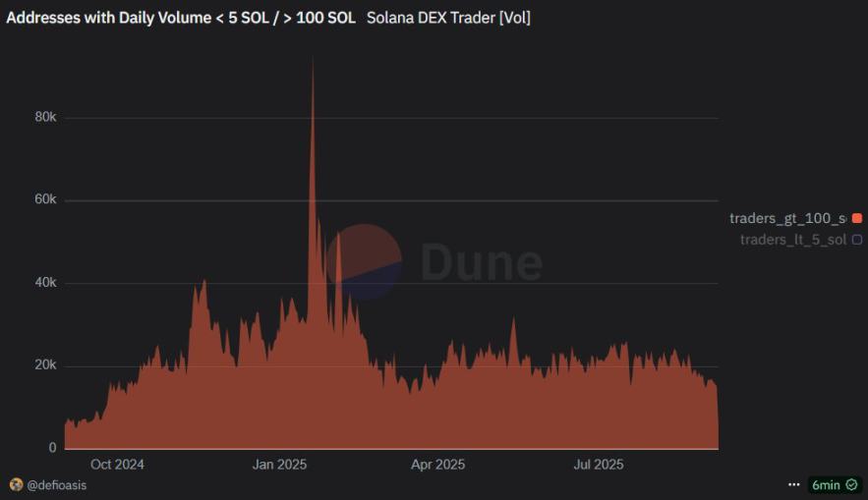Hide the traders_gt_100 series via its label
The image size is (868, 500).
pos(787,218)
